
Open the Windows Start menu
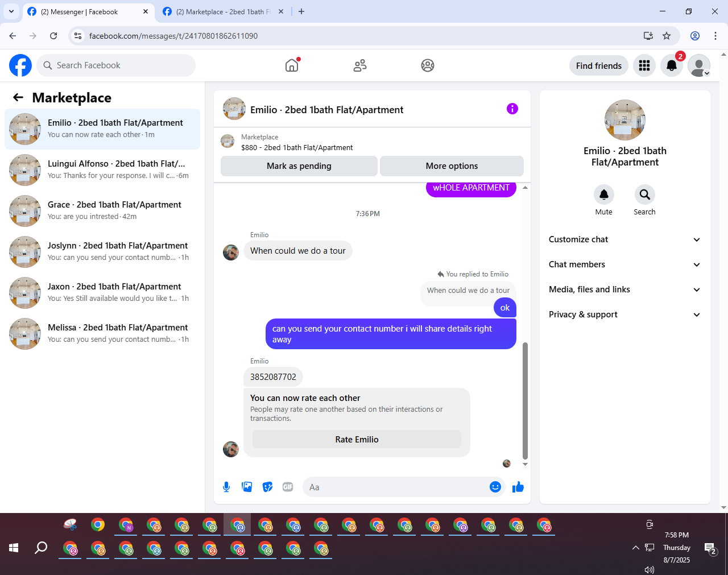[x=14, y=548]
